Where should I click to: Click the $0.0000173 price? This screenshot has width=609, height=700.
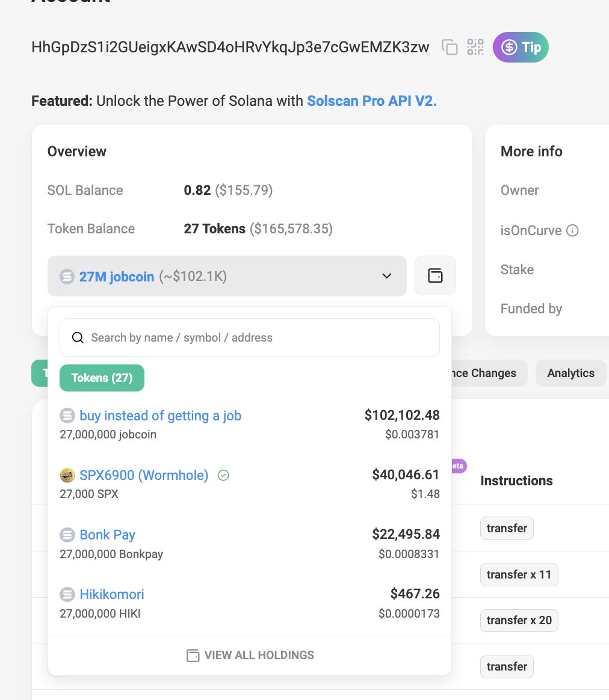pyautogui.click(x=409, y=613)
